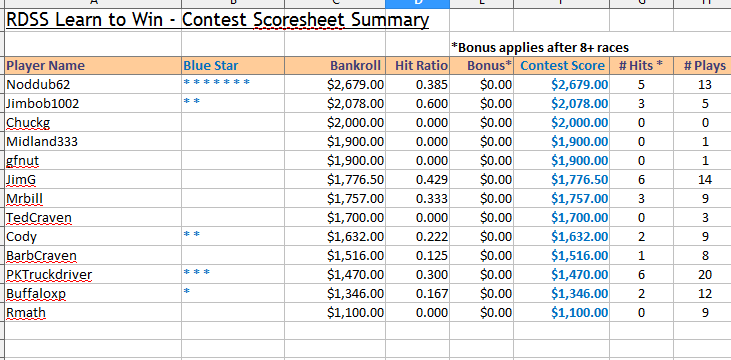Select the "gfnut" player cell
Screen dimensions: 731x360
click(93, 160)
